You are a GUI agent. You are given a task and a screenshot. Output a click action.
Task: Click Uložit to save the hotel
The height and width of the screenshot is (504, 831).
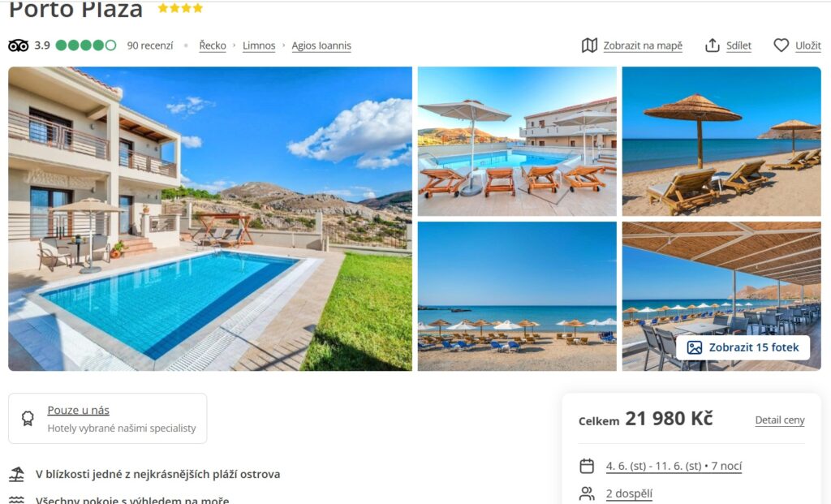click(808, 45)
